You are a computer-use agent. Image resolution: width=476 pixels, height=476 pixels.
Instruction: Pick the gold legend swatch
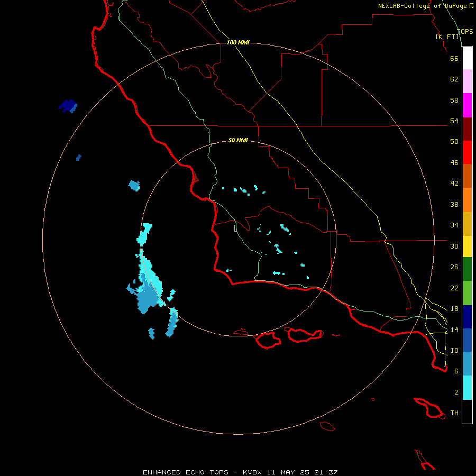(x=467, y=224)
